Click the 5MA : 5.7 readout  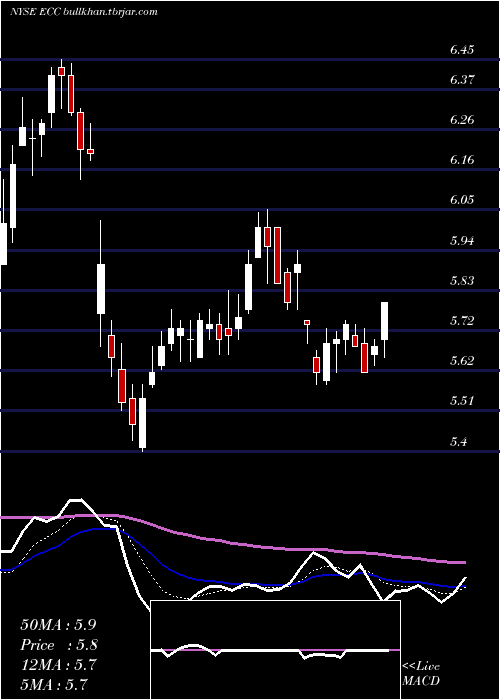pos(54,684)
